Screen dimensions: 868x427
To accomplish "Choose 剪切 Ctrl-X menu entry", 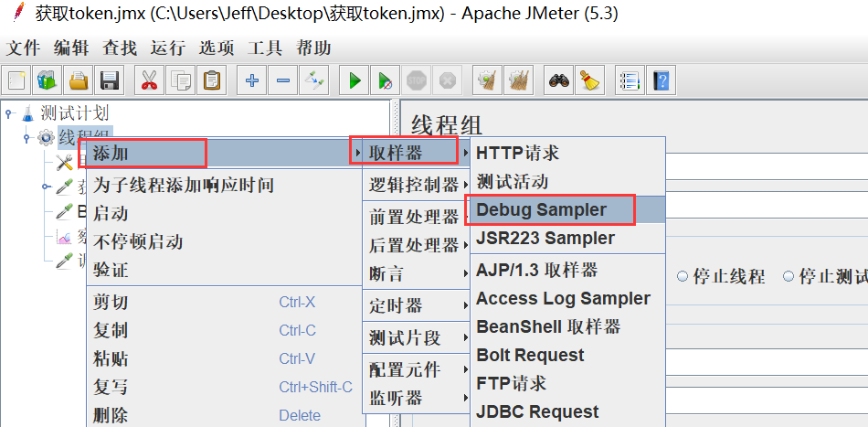I will (x=225, y=303).
